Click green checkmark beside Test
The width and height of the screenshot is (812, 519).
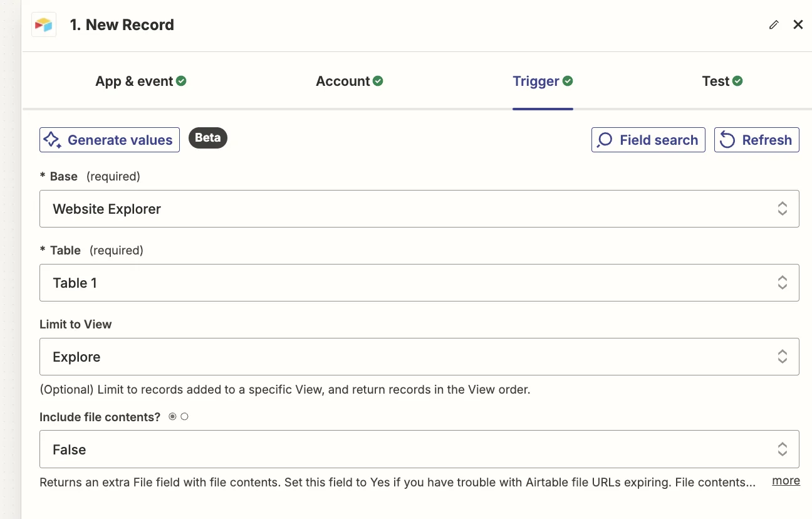737,81
